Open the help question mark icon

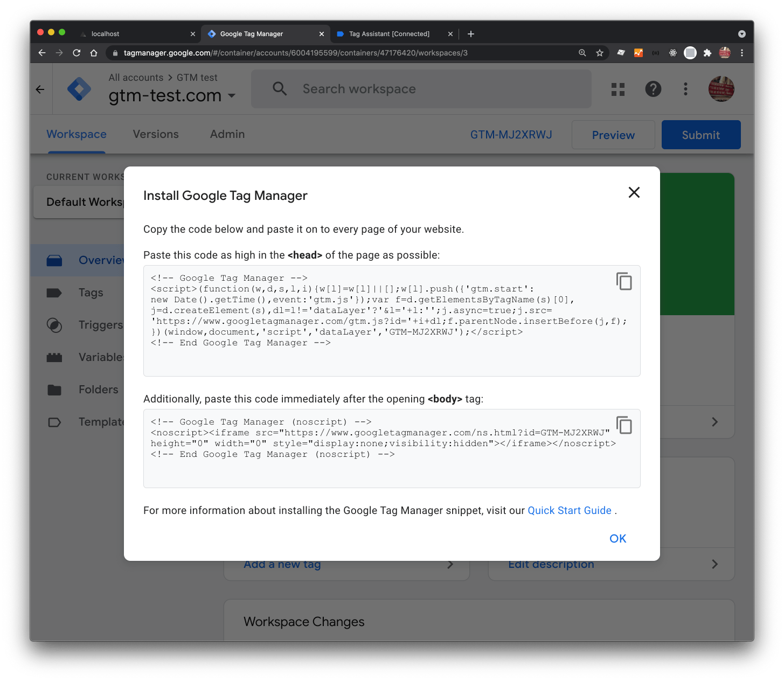click(x=653, y=89)
